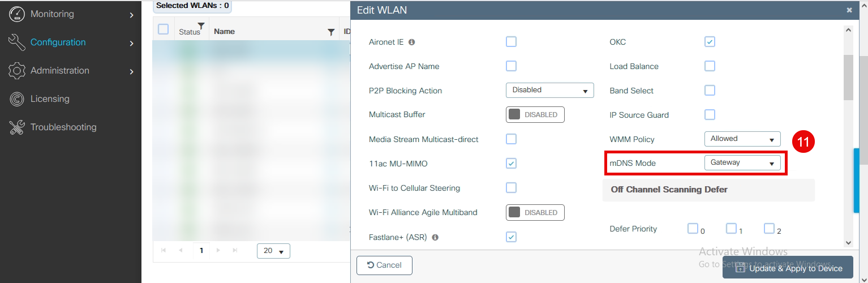Open the Administration menu

pos(60,71)
